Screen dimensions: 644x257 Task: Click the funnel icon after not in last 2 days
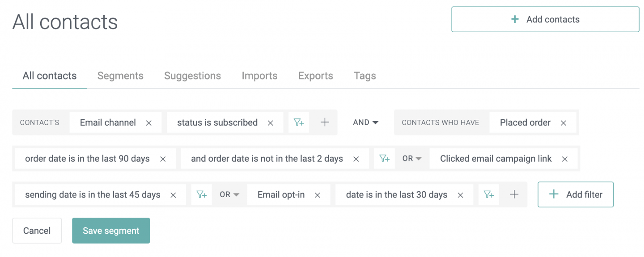pos(385,159)
